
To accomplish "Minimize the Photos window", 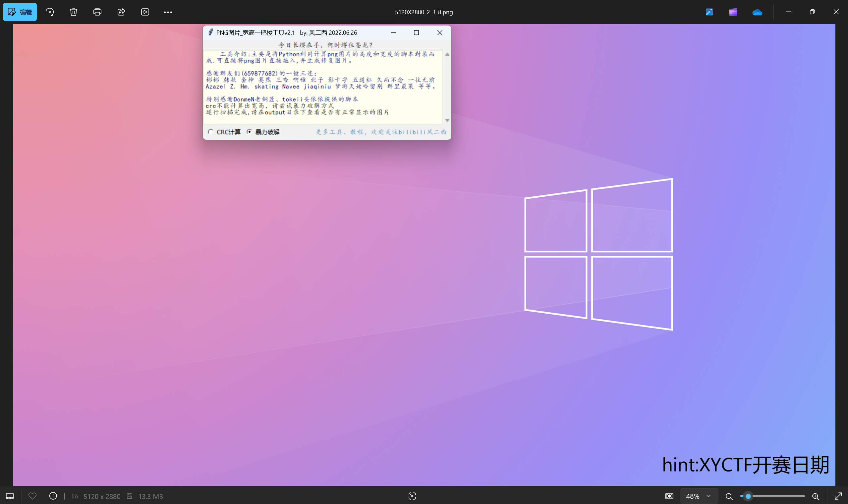I will (789, 12).
